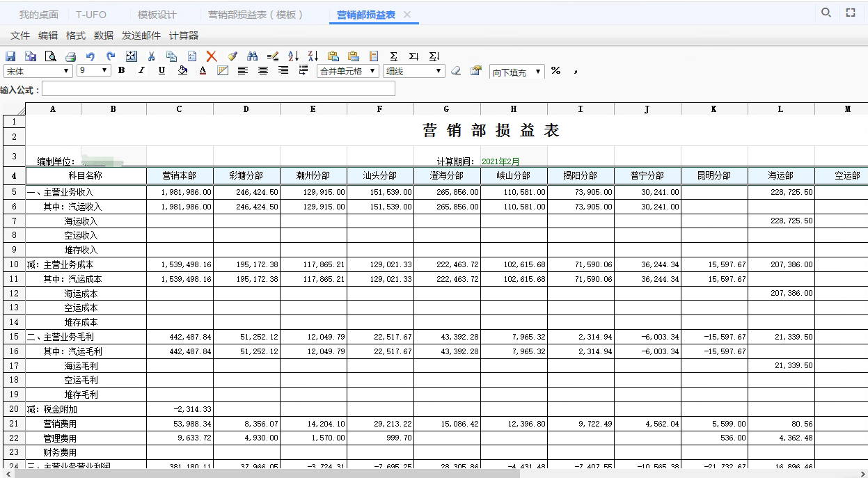Switch to the T-UFO tab
868x478 pixels.
coord(91,15)
